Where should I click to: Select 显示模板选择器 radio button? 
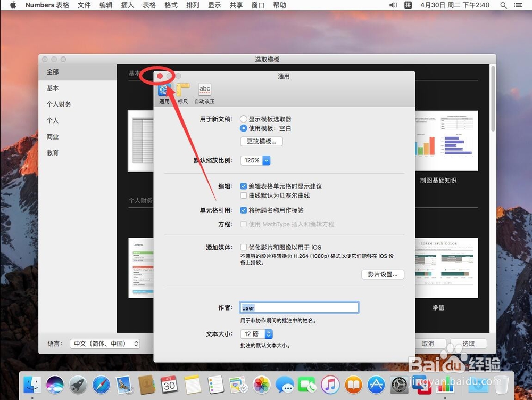coord(244,119)
